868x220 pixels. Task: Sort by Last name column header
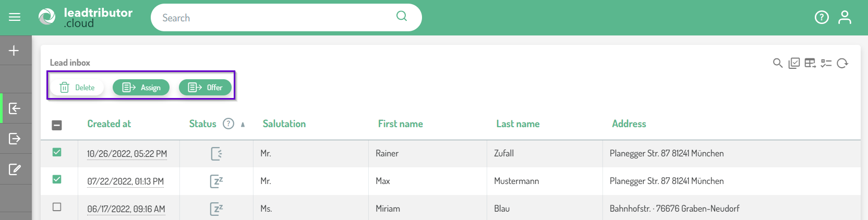pyautogui.click(x=517, y=124)
